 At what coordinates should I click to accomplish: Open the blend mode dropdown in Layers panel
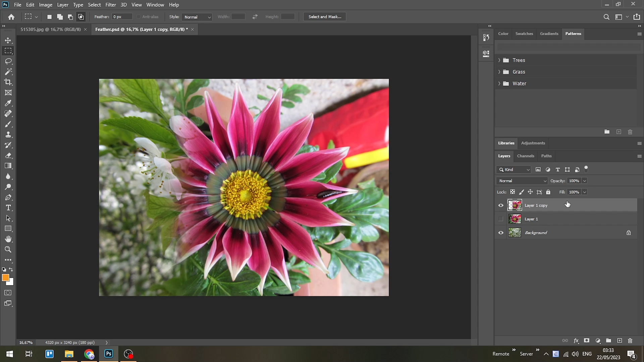(521, 181)
